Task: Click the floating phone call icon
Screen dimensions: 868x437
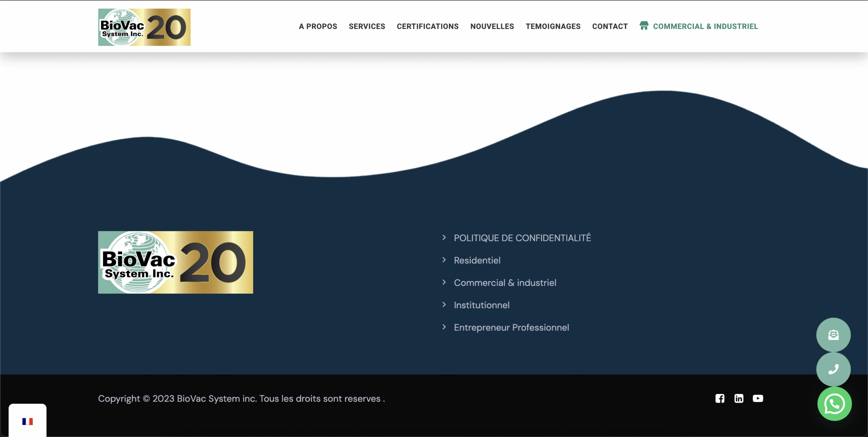Action: (833, 369)
